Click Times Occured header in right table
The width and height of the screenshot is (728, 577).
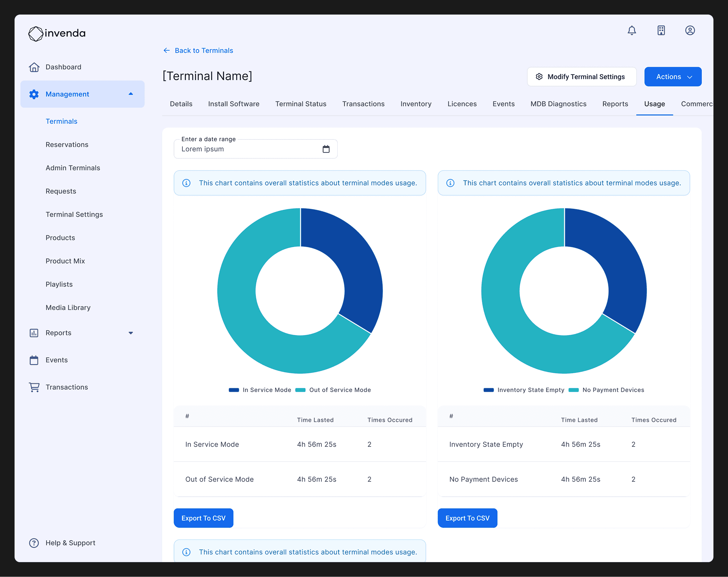pyautogui.click(x=654, y=420)
